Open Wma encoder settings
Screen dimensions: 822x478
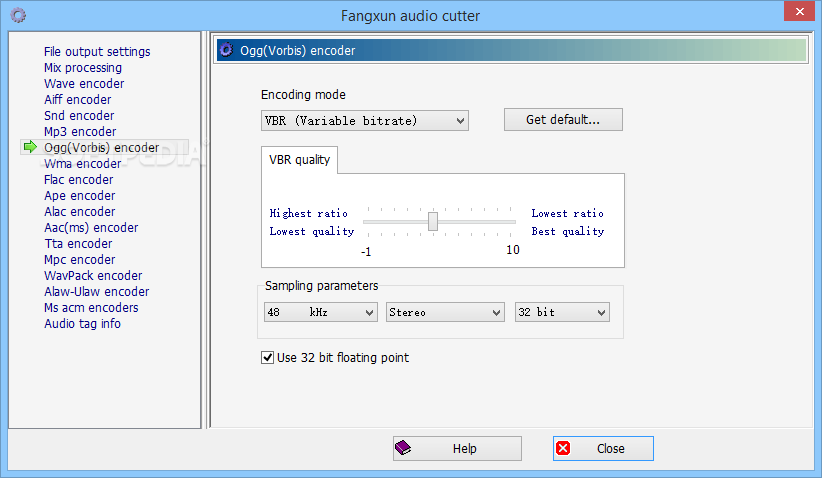(x=82, y=164)
